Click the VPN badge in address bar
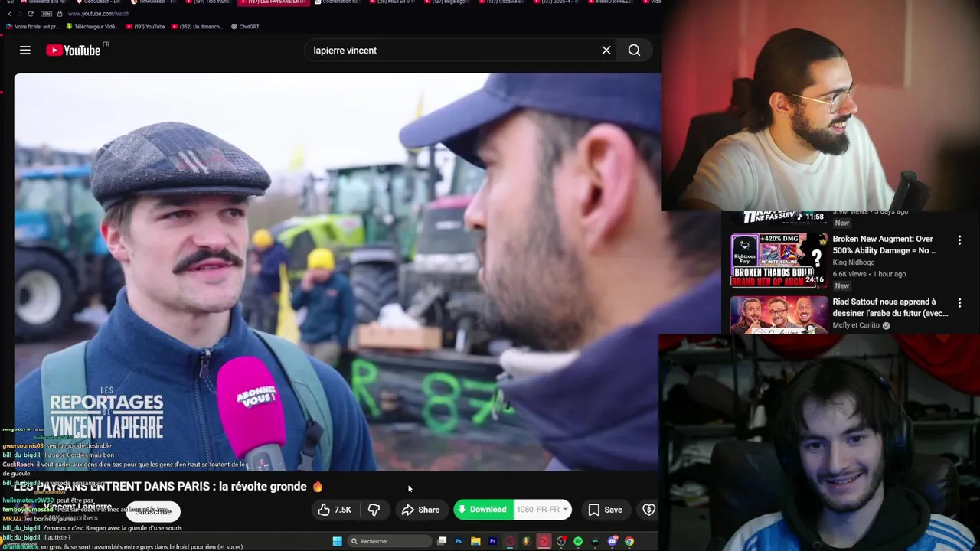The image size is (980, 551). pyautogui.click(x=46, y=14)
